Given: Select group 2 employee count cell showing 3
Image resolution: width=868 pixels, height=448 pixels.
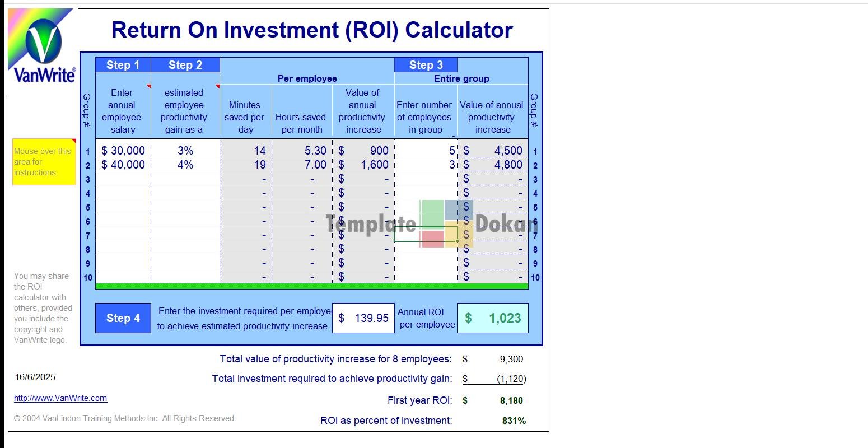Looking at the screenshot, I should pyautogui.click(x=426, y=165).
